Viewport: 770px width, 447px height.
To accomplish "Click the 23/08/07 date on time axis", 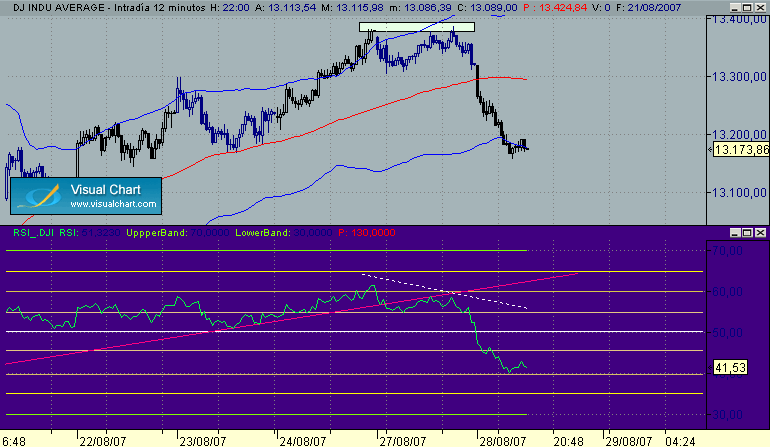I will [203, 441].
